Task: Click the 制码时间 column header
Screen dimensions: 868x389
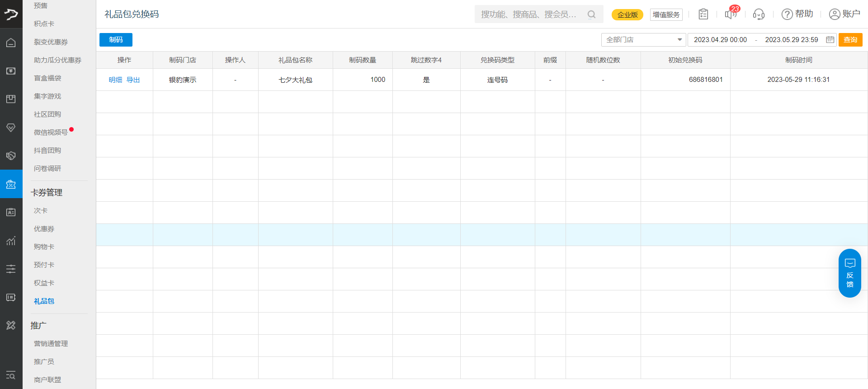Action: 799,60
